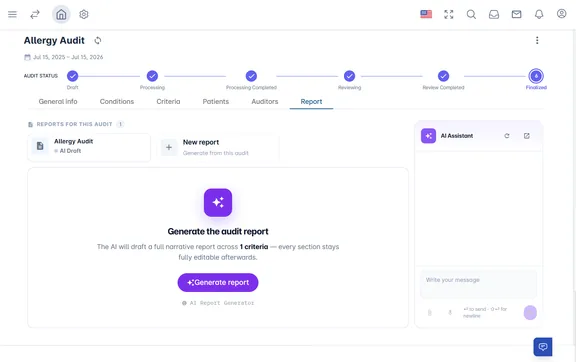Open the mail envelope icon
This screenshot has height=362, width=576.
[516, 14]
